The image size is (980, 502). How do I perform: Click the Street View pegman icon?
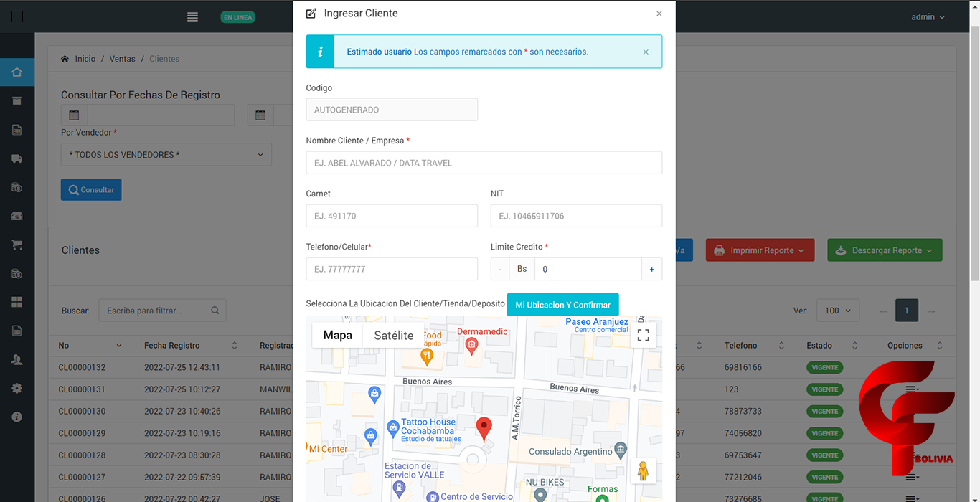[643, 471]
